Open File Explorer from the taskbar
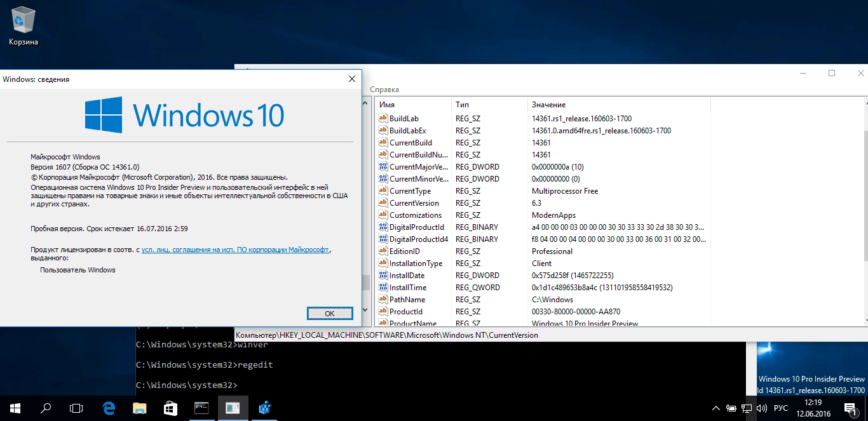This screenshot has height=421, width=868. click(x=139, y=408)
